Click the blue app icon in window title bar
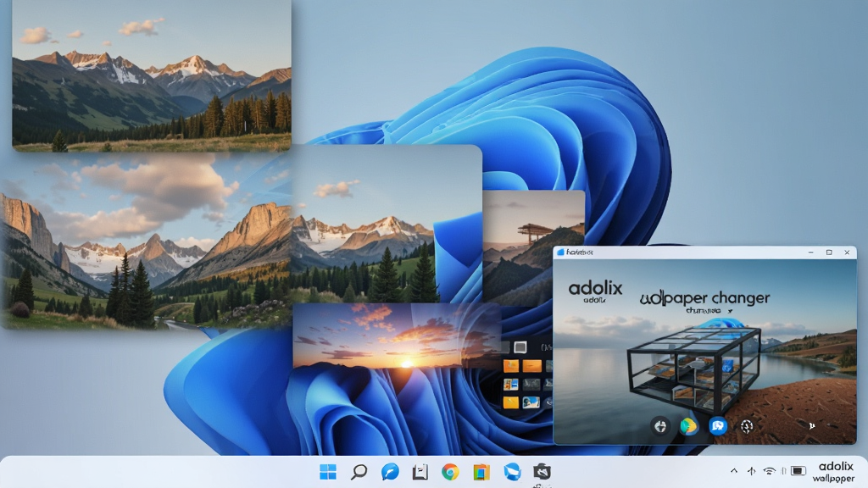The image size is (868, 488). tap(561, 252)
